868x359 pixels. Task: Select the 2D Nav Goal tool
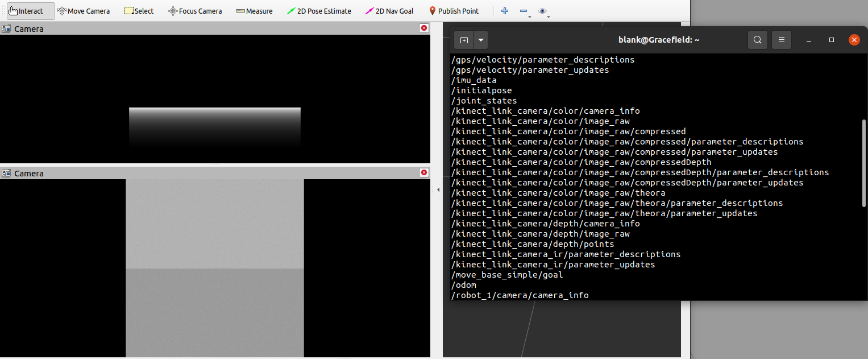pyautogui.click(x=389, y=11)
